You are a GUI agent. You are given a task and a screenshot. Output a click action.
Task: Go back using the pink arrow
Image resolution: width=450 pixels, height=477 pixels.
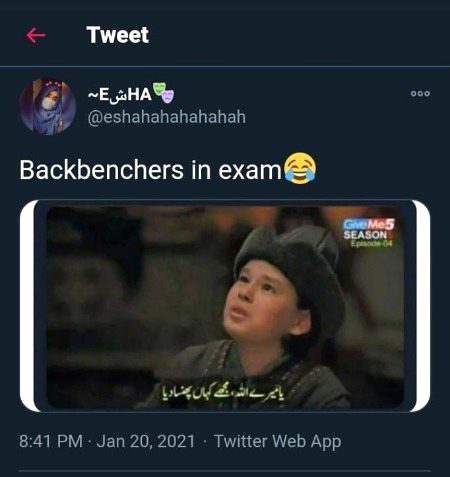[x=36, y=35]
